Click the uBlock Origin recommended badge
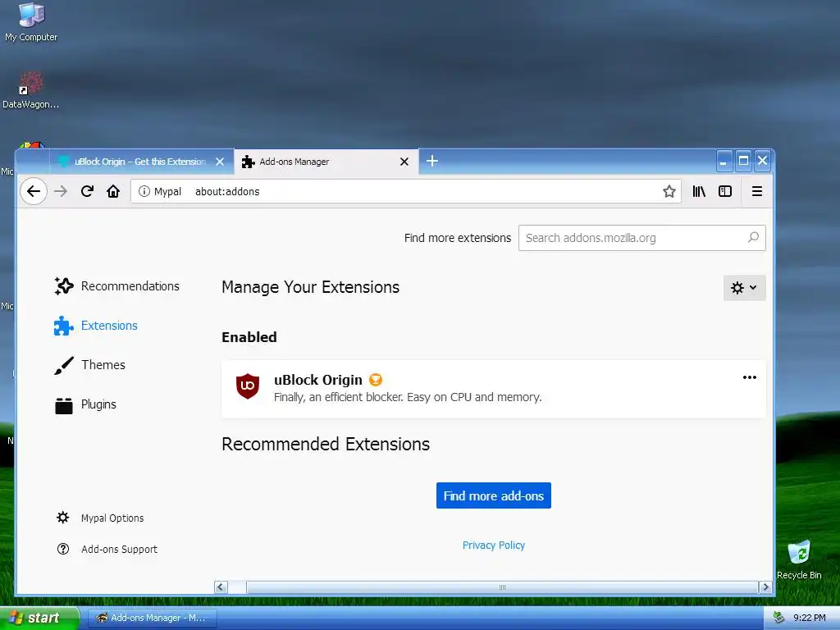Image resolution: width=840 pixels, height=630 pixels. (376, 380)
